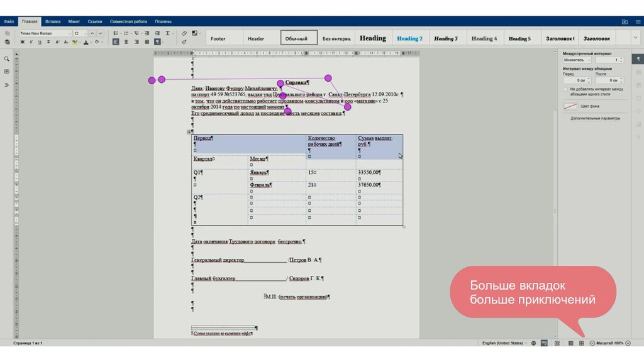Click the copy style icon

tap(184, 42)
